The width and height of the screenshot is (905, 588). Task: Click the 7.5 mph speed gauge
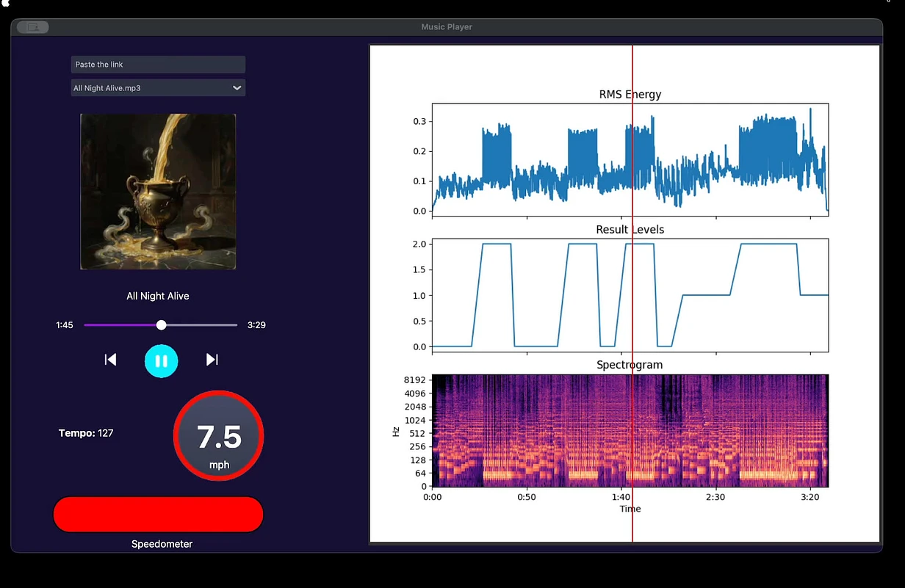click(x=219, y=437)
